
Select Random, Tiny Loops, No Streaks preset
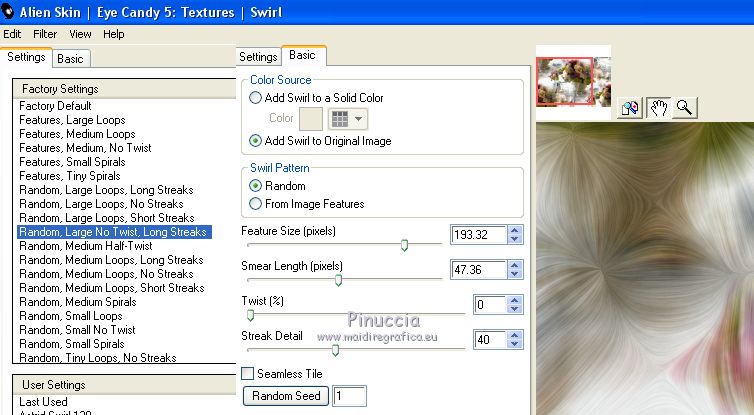[x=98, y=357]
